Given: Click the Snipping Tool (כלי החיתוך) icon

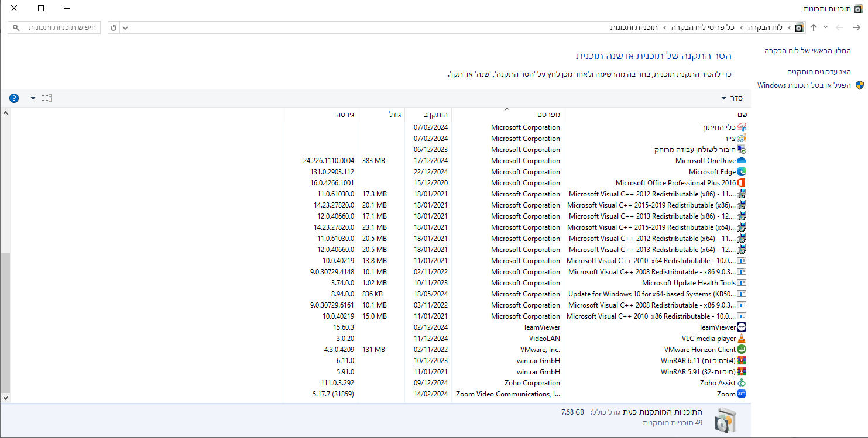Looking at the screenshot, I should [x=742, y=127].
